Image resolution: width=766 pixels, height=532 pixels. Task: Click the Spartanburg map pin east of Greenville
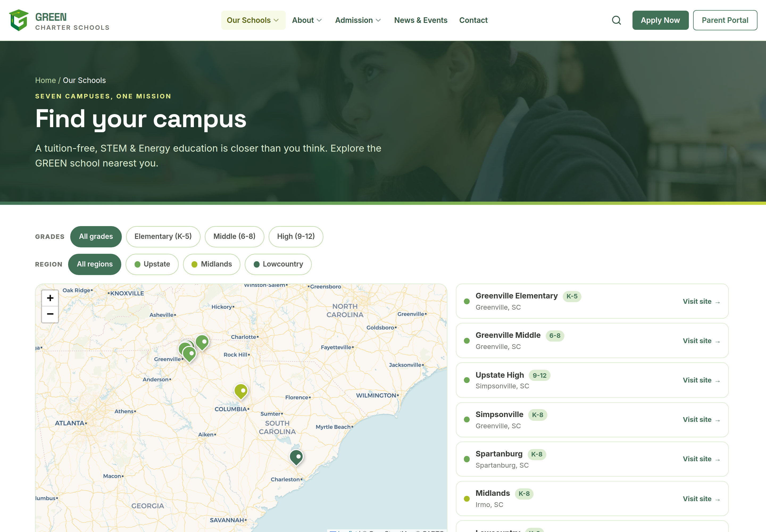[x=202, y=343]
